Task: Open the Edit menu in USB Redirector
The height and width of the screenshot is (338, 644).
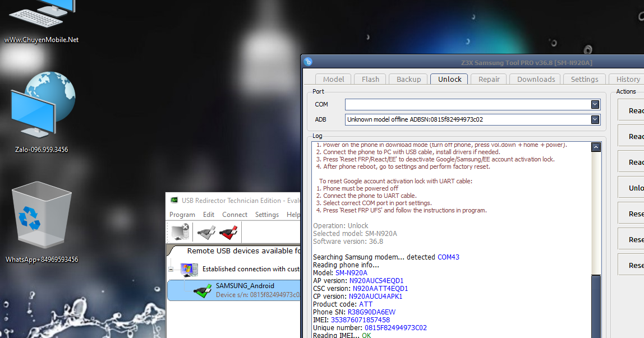Action: (208, 215)
